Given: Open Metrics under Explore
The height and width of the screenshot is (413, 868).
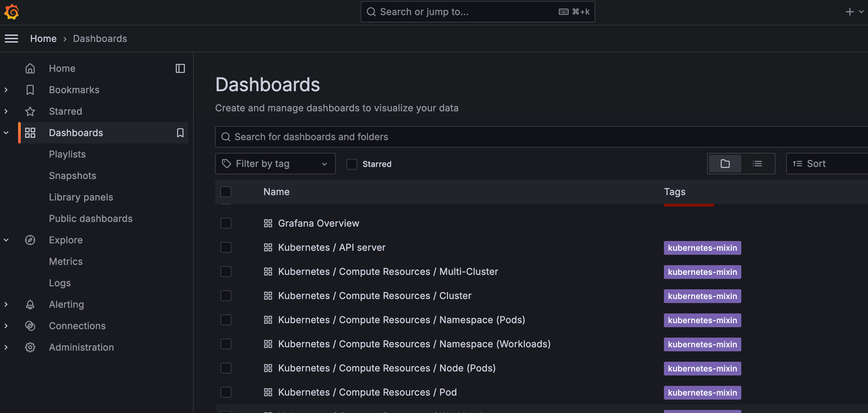Looking at the screenshot, I should tap(66, 261).
